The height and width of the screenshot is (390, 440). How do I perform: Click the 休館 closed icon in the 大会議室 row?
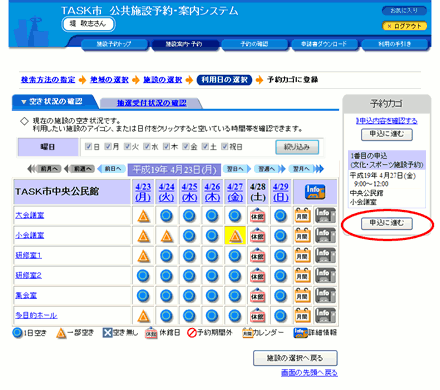pos(258,216)
